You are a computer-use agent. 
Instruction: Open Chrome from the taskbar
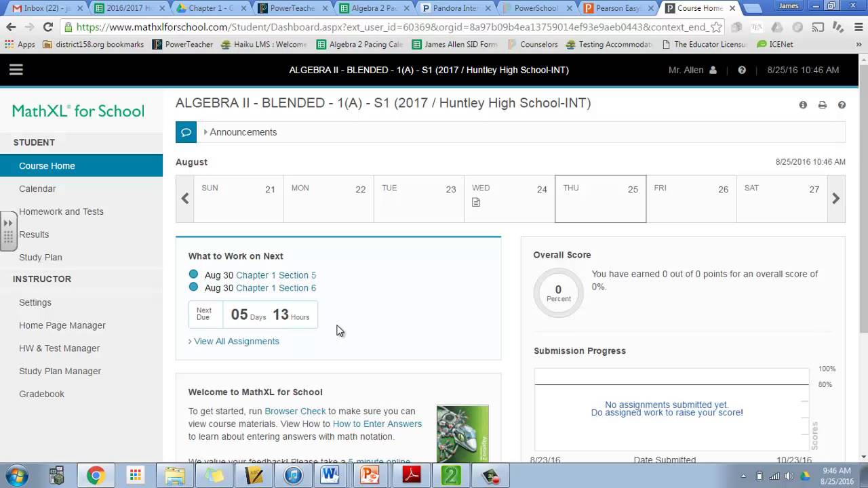tap(95, 475)
